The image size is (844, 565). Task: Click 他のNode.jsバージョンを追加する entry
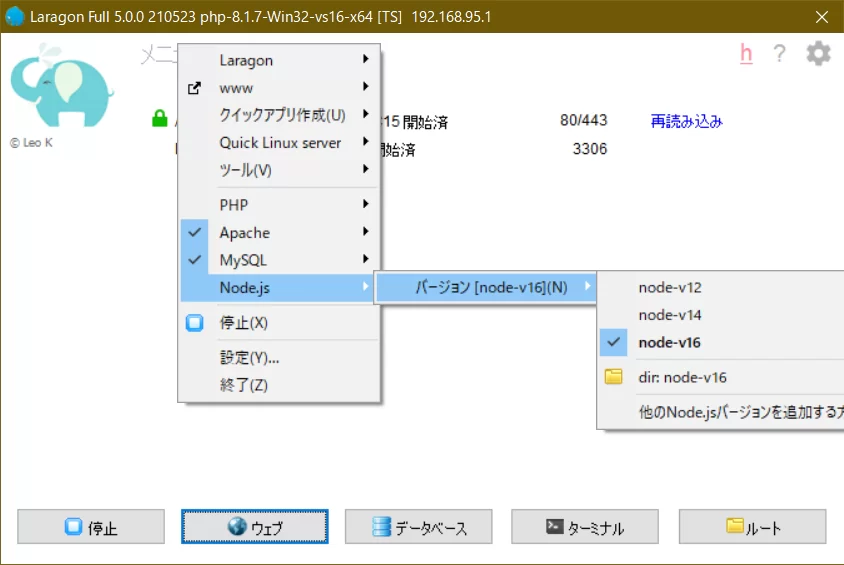tap(722, 412)
